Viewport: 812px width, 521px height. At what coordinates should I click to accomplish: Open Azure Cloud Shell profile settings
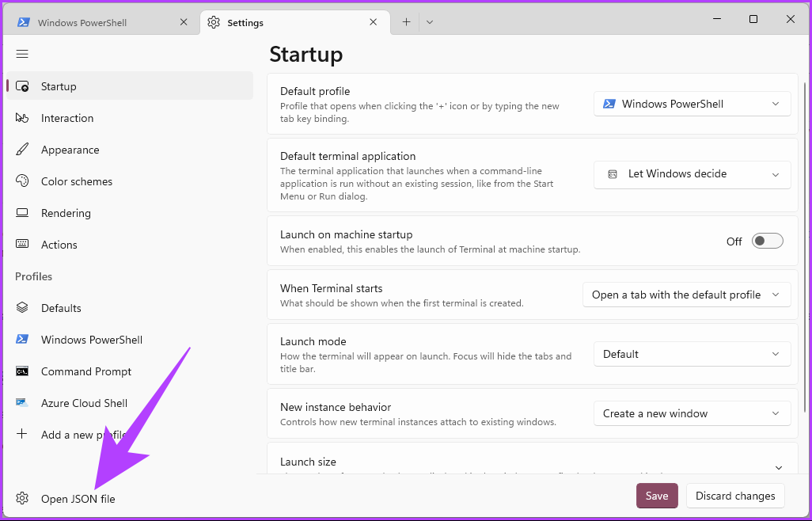(130, 403)
